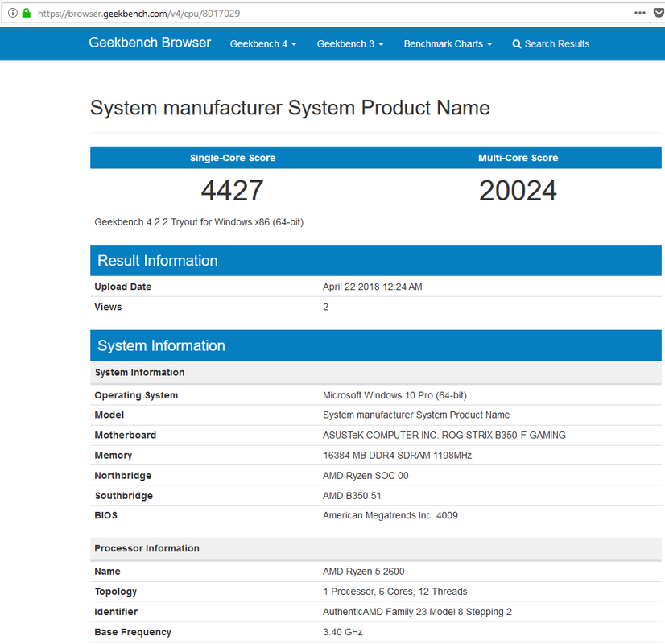The image size is (665, 644).
Task: Click the Geekbench 4.2.2 Tryout version text
Action: [x=199, y=222]
